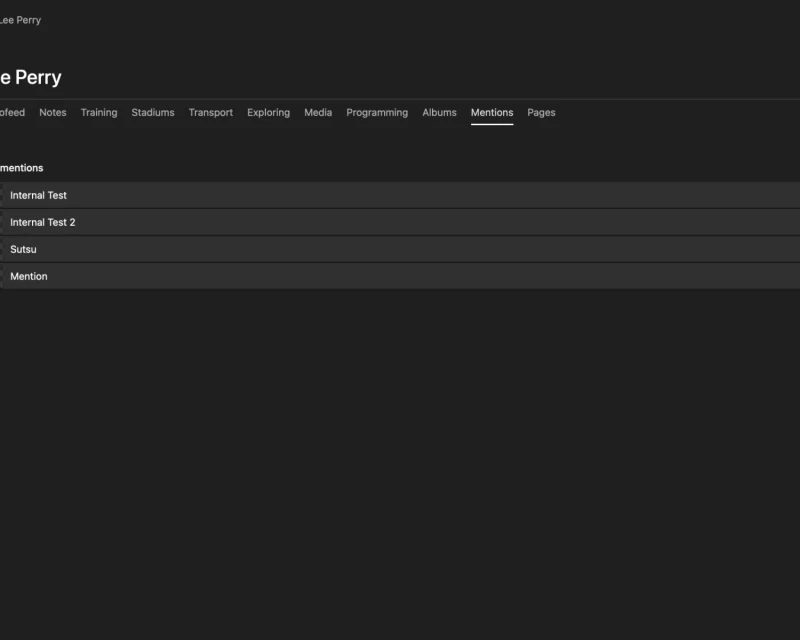Click the left edge handle of Internal Test row
The height and width of the screenshot is (640, 800).
[x=2, y=195]
